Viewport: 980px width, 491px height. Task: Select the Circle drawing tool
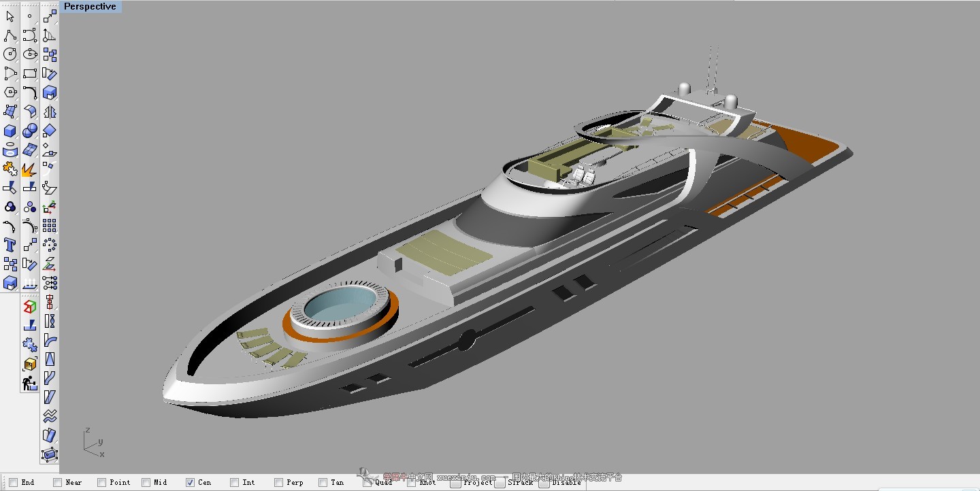[10, 54]
